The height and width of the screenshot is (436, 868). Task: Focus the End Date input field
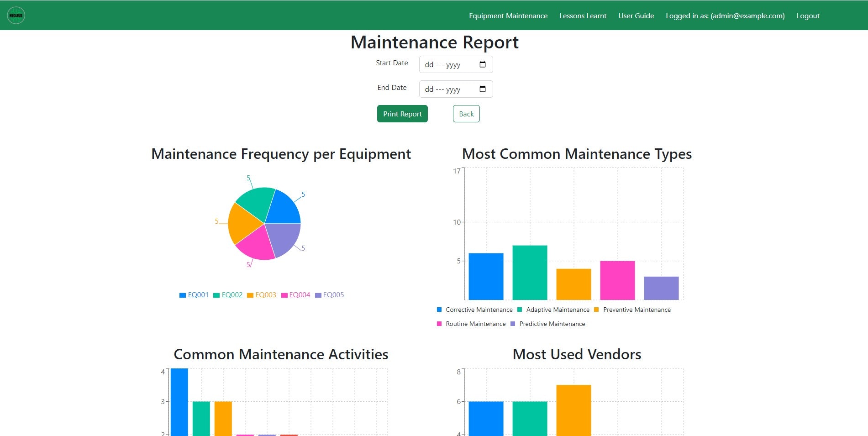pyautogui.click(x=456, y=89)
